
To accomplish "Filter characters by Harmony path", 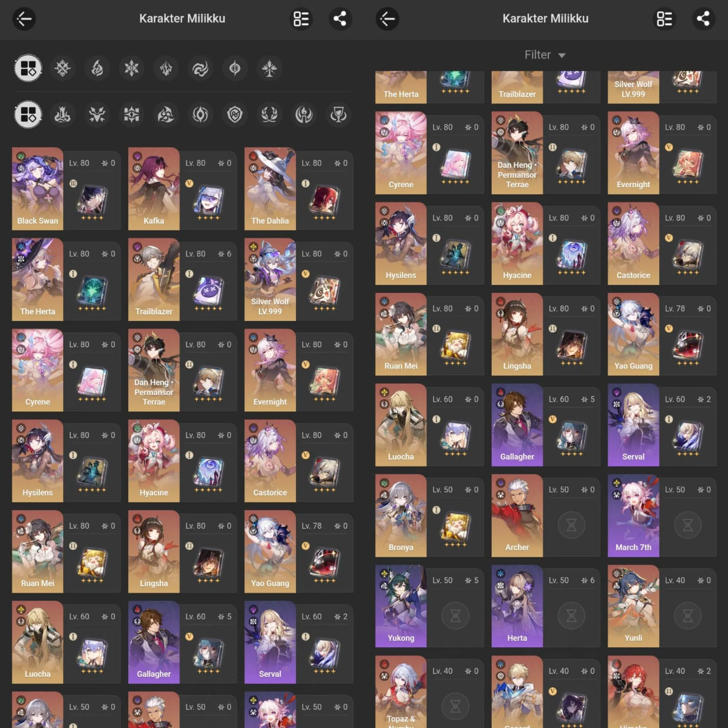I will click(166, 114).
